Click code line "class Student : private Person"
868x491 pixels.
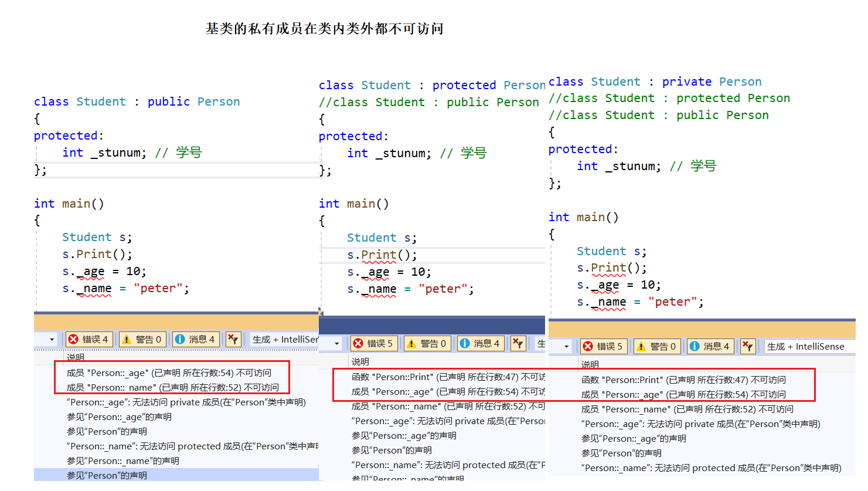coord(655,82)
